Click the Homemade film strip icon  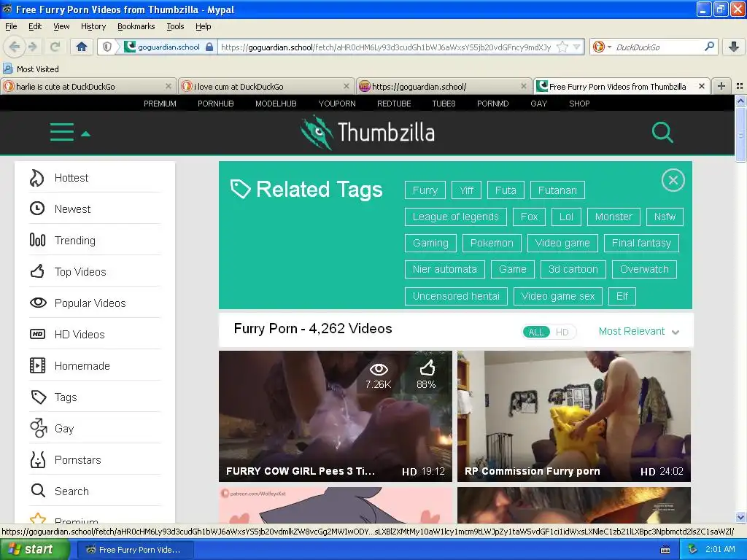click(x=37, y=365)
